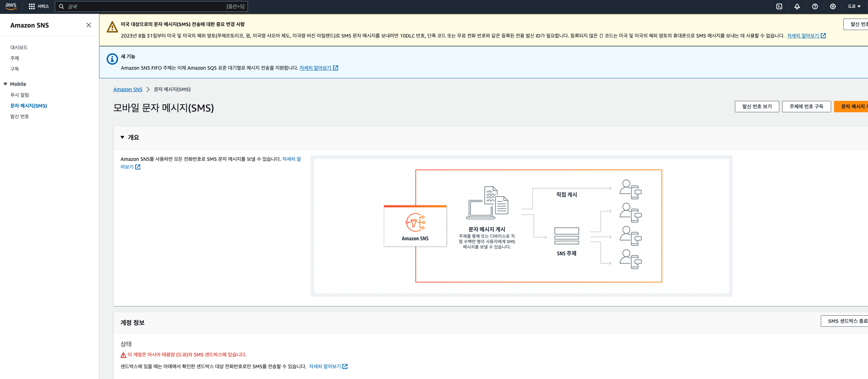Click external link icon in sandbox note
The image size is (868, 379).
(x=345, y=366)
